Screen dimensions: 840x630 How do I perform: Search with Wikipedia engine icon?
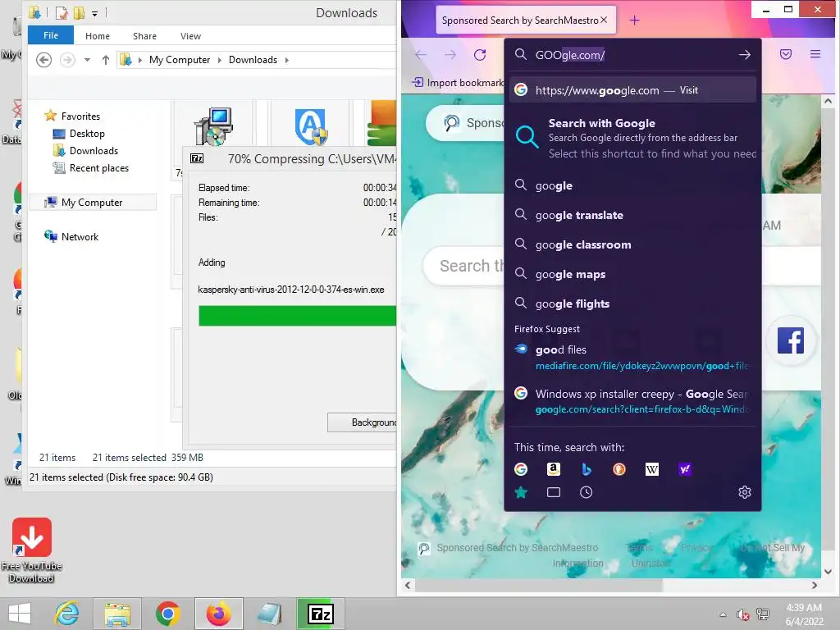point(652,469)
